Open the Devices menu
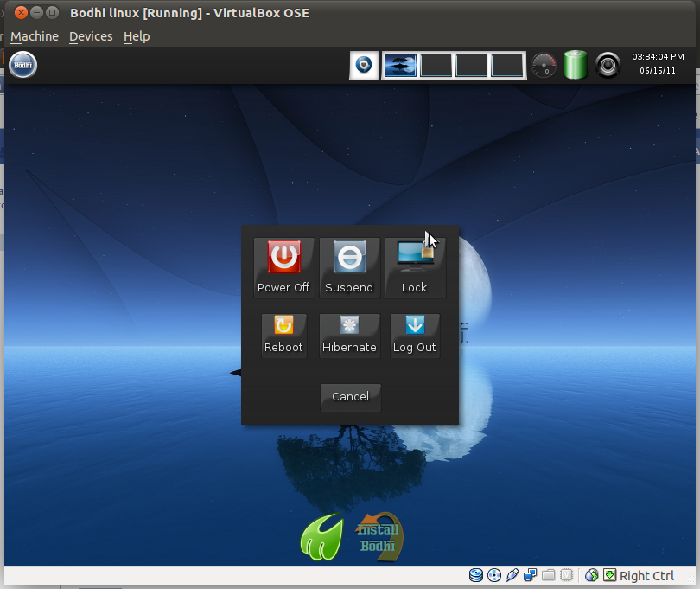This screenshot has width=700, height=589. click(90, 36)
